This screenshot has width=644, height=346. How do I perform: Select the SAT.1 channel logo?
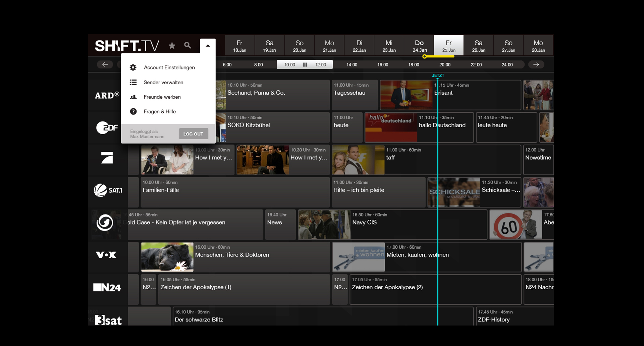[108, 190]
